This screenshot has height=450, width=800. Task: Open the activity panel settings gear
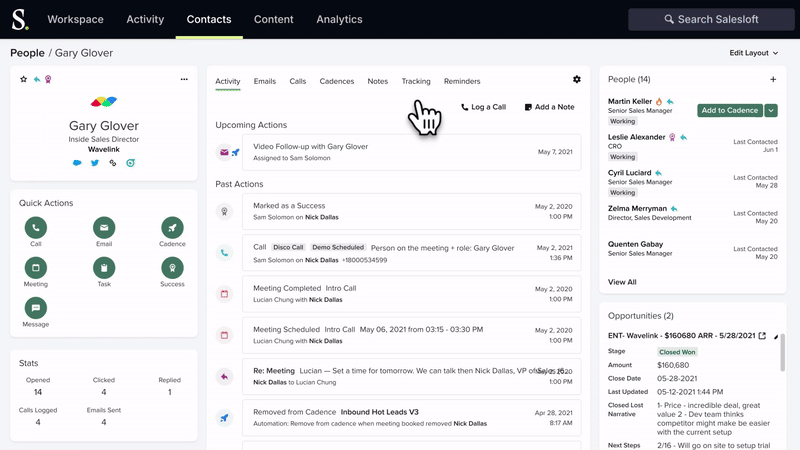[x=577, y=80]
